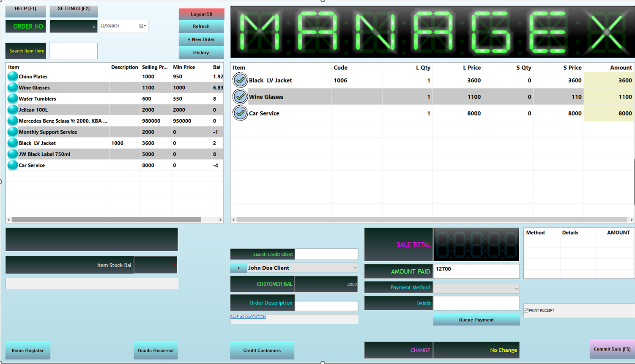Click the item list horizontal scrollbar
635x364 pixels.
point(106,220)
